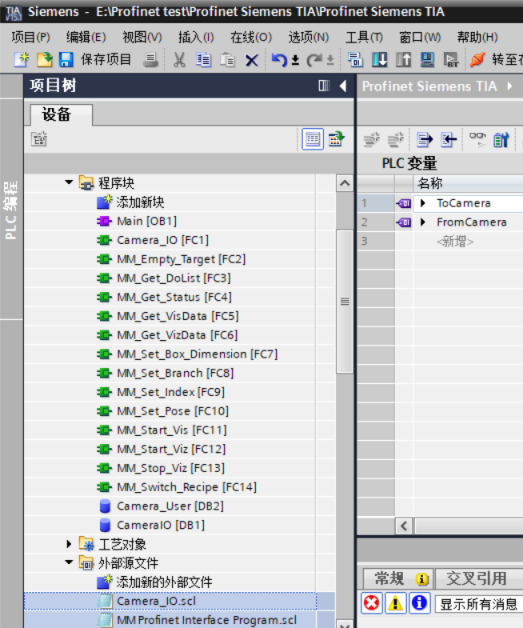
Task: Click the <新增> new tag cell
Action: coord(455,241)
